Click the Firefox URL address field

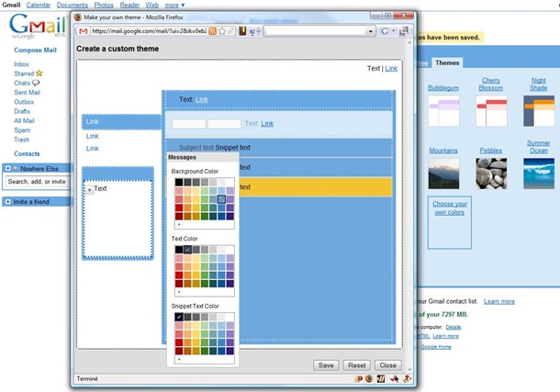149,31
